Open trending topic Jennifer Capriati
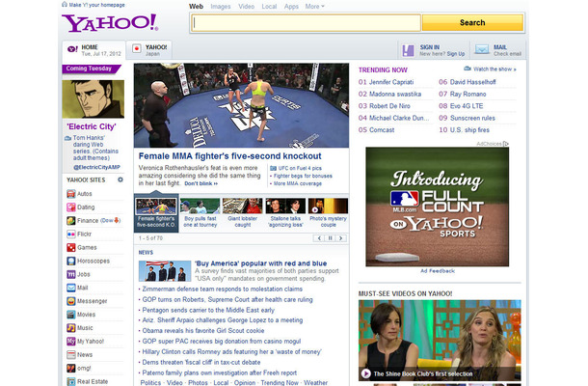This screenshot has width=588, height=386. tap(391, 82)
